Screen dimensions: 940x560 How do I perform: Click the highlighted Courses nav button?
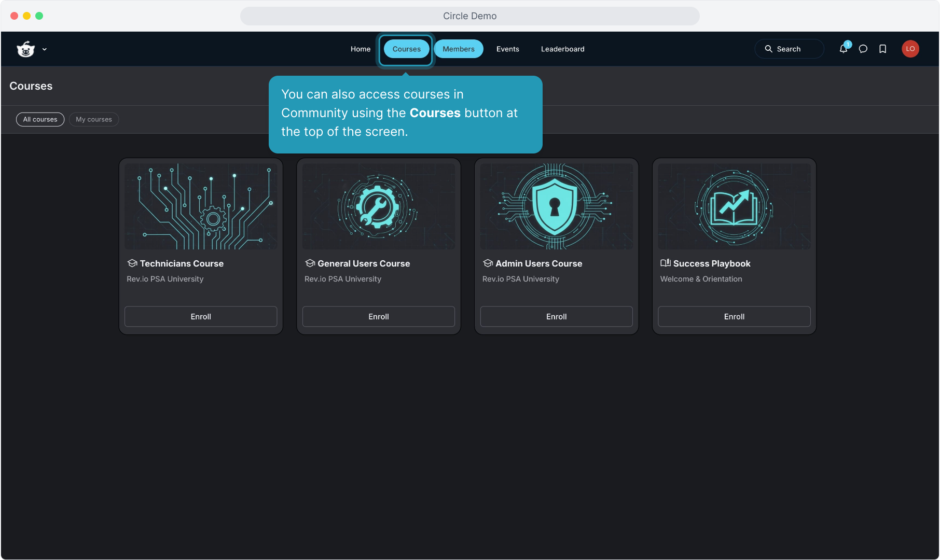coord(406,49)
